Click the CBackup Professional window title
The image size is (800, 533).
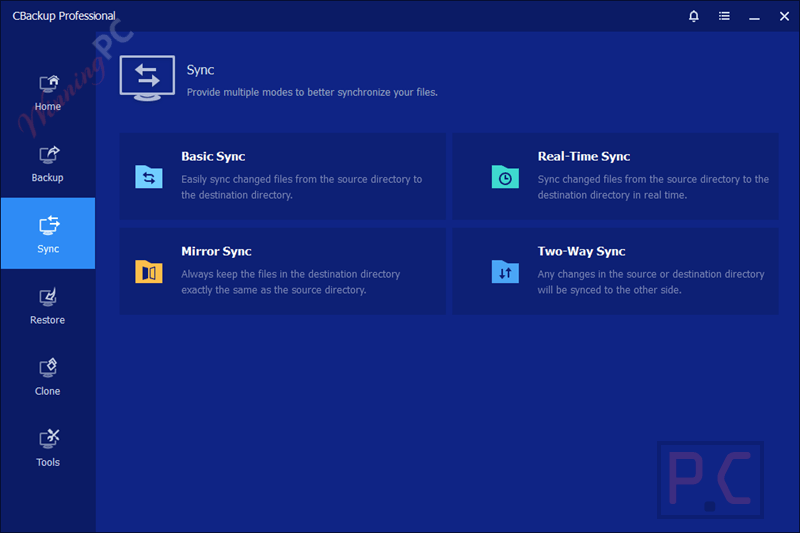click(64, 16)
